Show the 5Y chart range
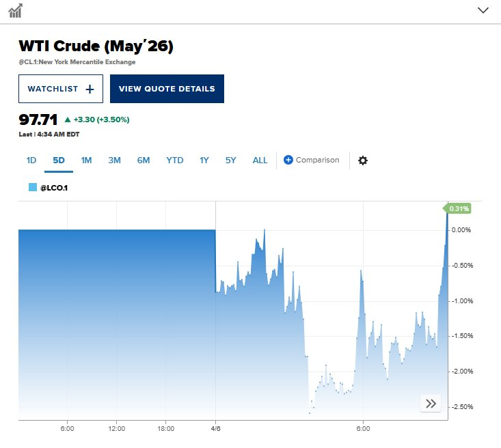The image size is (501, 448). [x=230, y=160]
